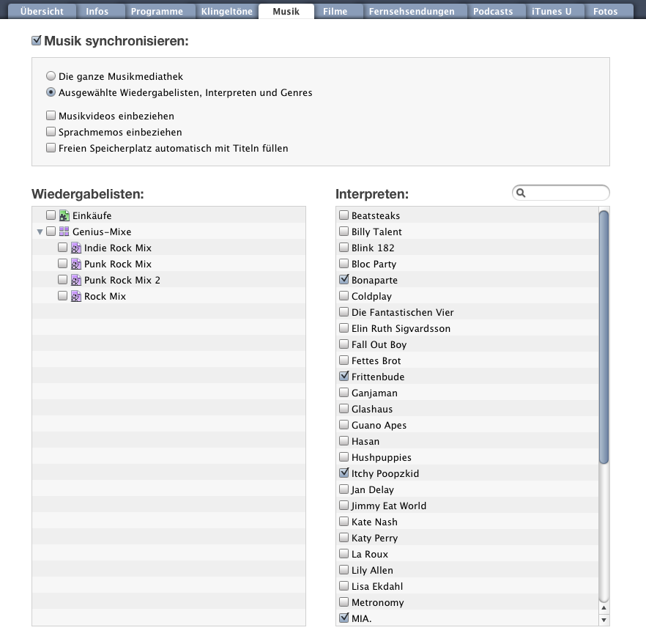The height and width of the screenshot is (644, 646).
Task: Check the Bloc Party checkbox
Action: pyautogui.click(x=344, y=263)
